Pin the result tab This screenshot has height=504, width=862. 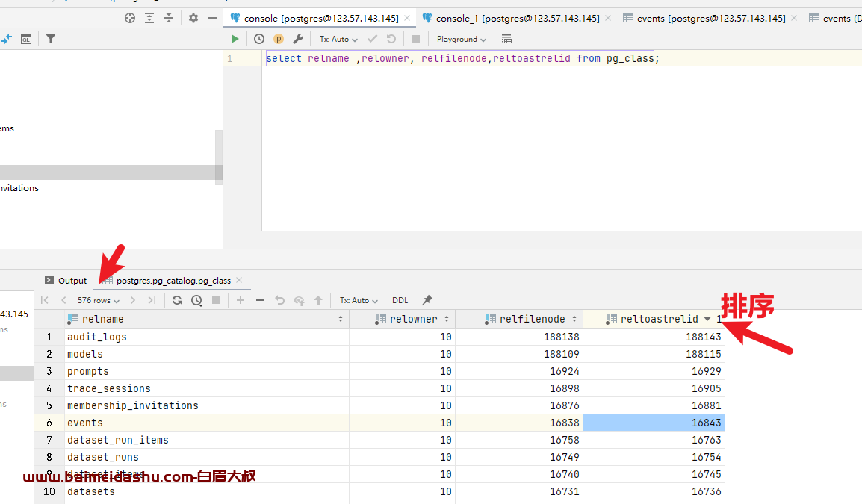(427, 300)
